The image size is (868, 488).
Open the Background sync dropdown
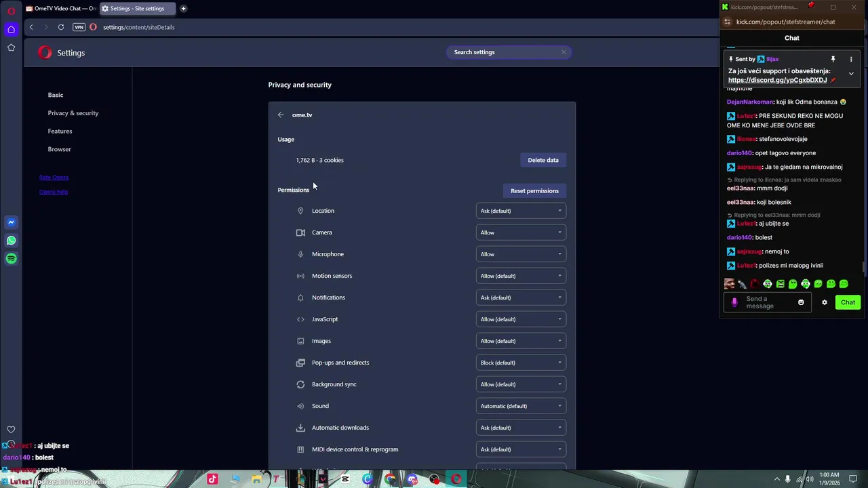pos(521,384)
